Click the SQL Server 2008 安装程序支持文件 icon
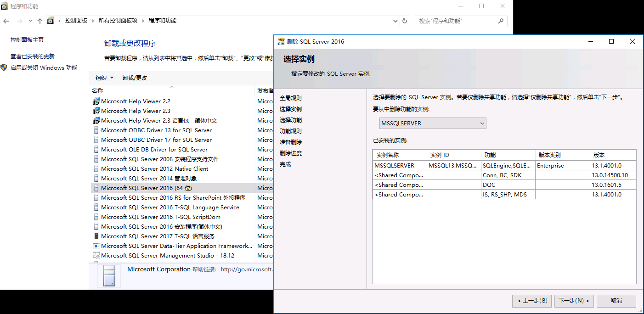This screenshot has height=314, width=644. pos(96,159)
